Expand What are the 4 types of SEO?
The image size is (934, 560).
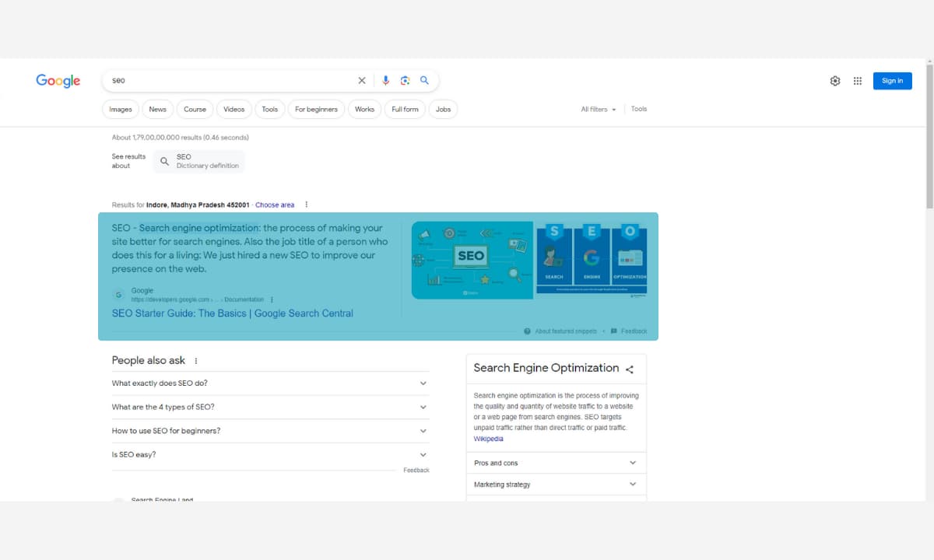(x=270, y=407)
